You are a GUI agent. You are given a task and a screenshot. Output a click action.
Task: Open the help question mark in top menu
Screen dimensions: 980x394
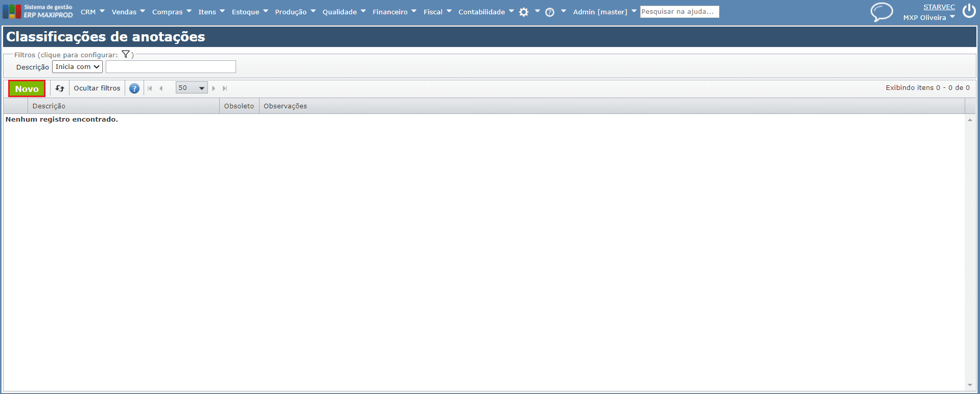pos(550,12)
